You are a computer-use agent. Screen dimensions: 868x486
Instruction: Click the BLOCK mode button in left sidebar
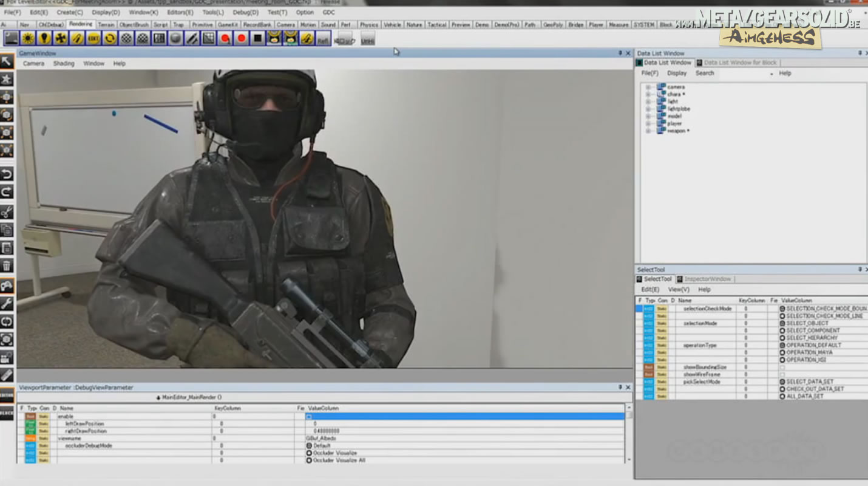(x=7, y=412)
